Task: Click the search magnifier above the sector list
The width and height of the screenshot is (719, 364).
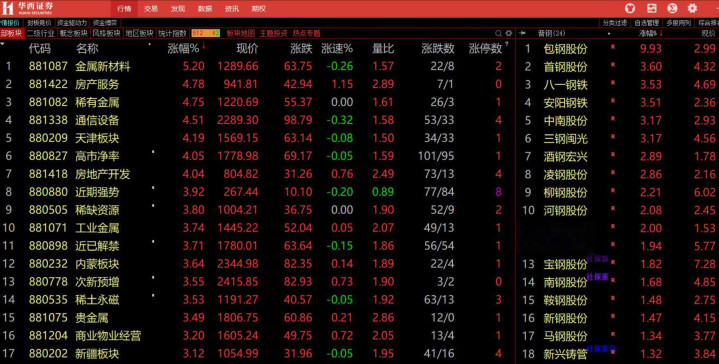Action: tap(498, 33)
